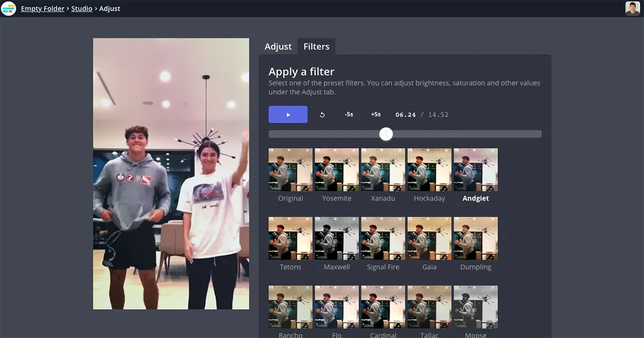Apply the Tallac filter thumbnail
Screen dimensions: 644x338
429,307
